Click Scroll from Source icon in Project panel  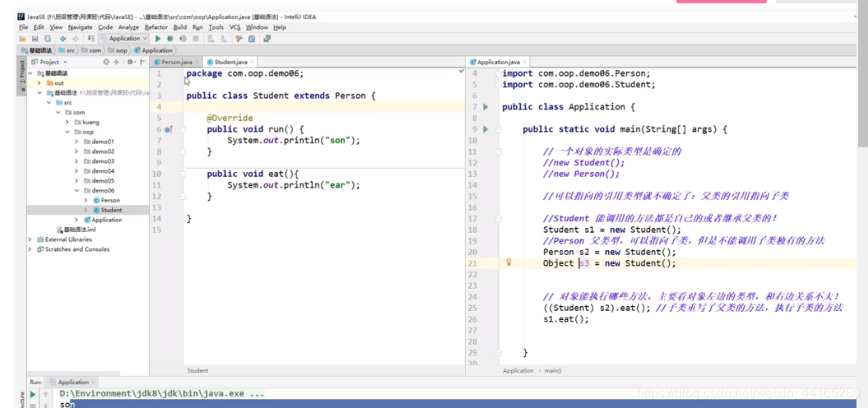[x=106, y=62]
